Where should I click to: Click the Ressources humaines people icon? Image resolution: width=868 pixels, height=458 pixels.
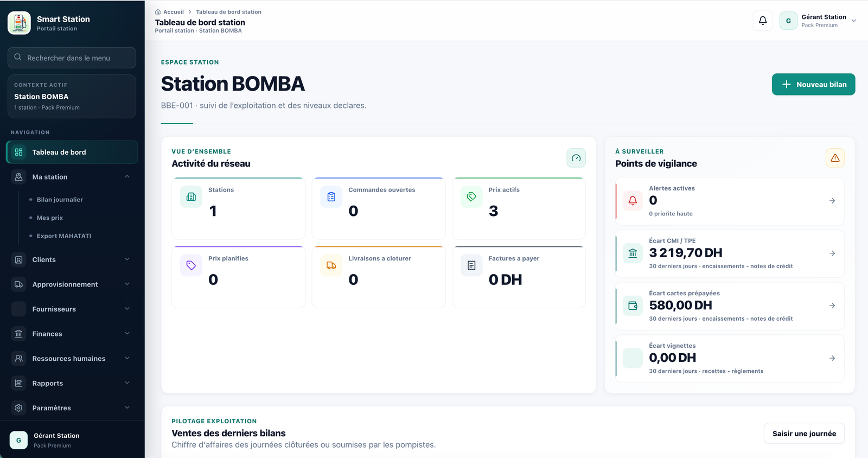[x=19, y=359]
